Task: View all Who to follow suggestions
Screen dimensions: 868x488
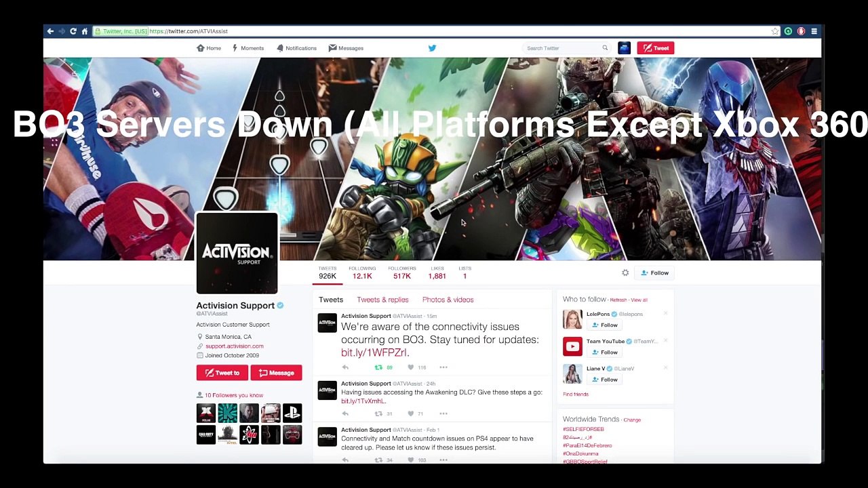Action: pyautogui.click(x=639, y=300)
